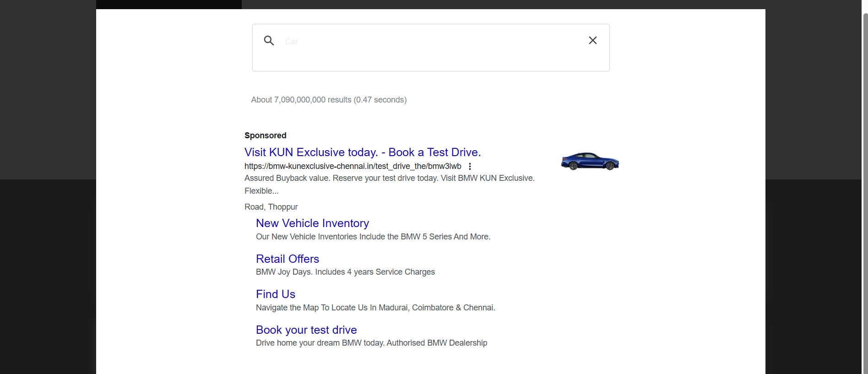Image resolution: width=868 pixels, height=374 pixels.
Task: Open the Retail Offers sitelink
Action: pyautogui.click(x=288, y=259)
